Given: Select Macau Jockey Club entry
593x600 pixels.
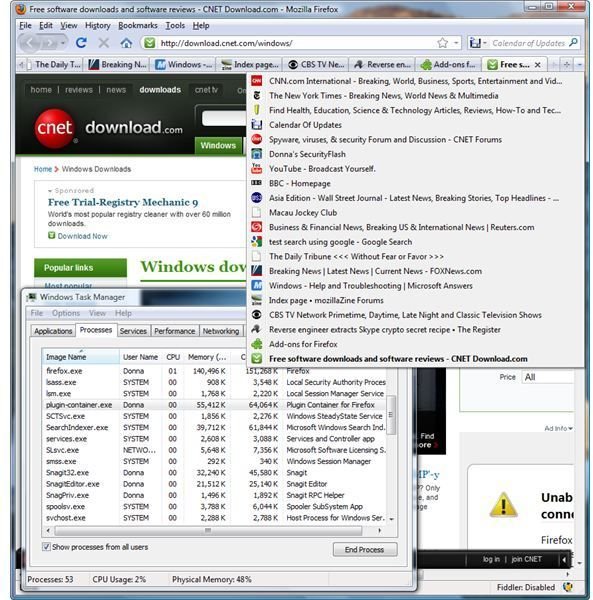Looking at the screenshot, I should click(415, 212).
